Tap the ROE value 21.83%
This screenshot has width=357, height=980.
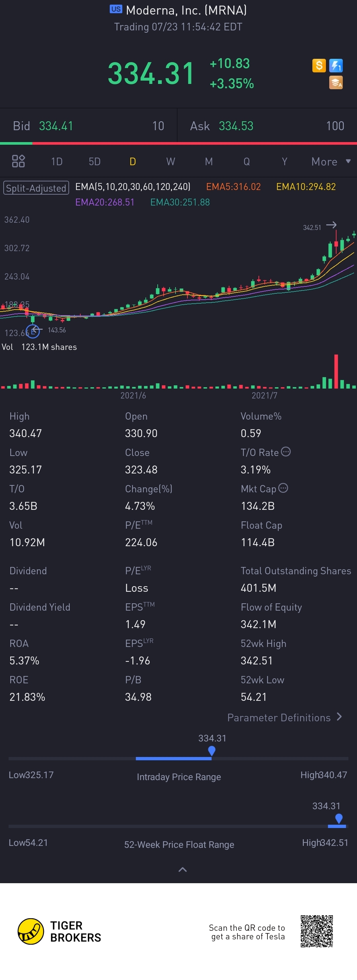coord(27,697)
